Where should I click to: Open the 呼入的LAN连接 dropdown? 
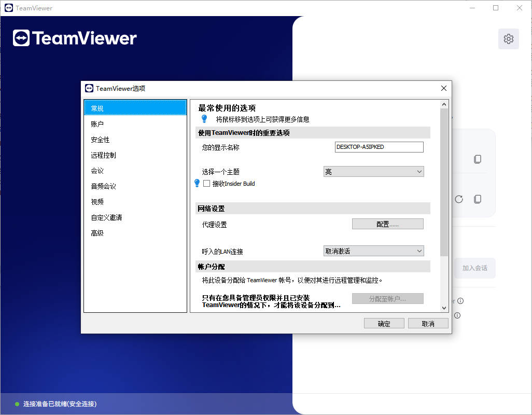(373, 251)
